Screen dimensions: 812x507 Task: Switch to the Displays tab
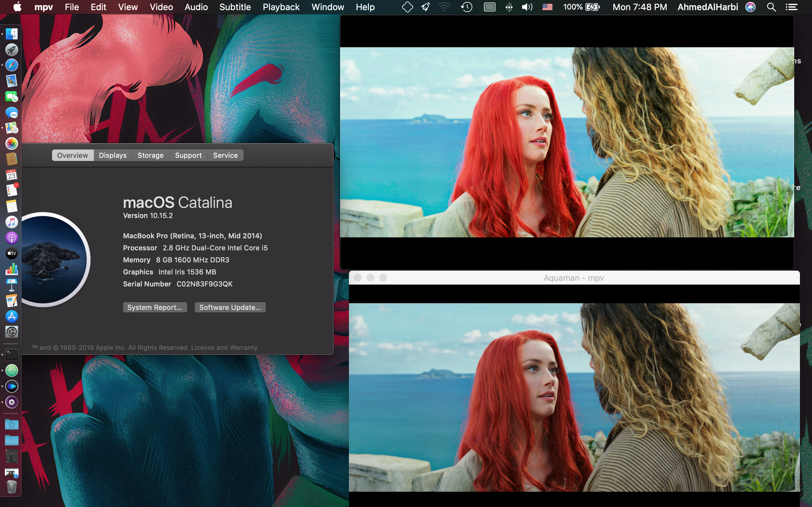click(x=112, y=155)
